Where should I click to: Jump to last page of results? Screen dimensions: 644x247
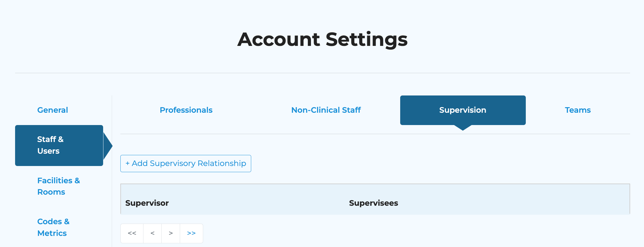point(191,233)
